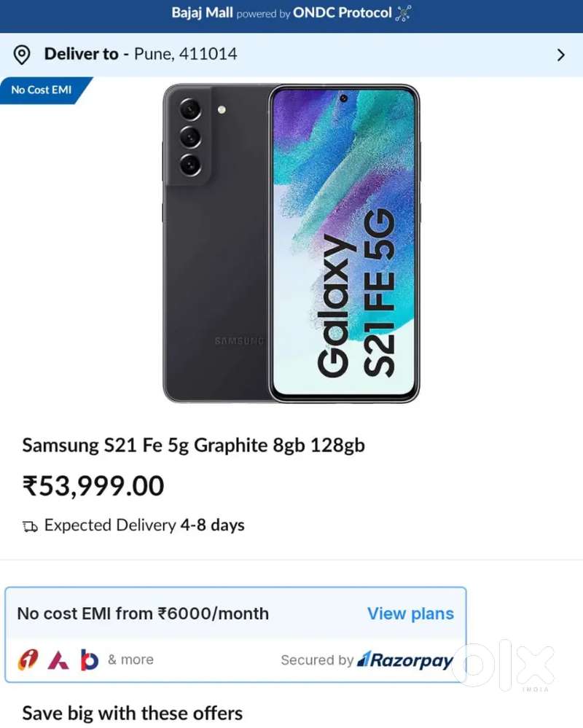Click the Razorpay logo
Screen dimensions: 583x728
[405, 660]
